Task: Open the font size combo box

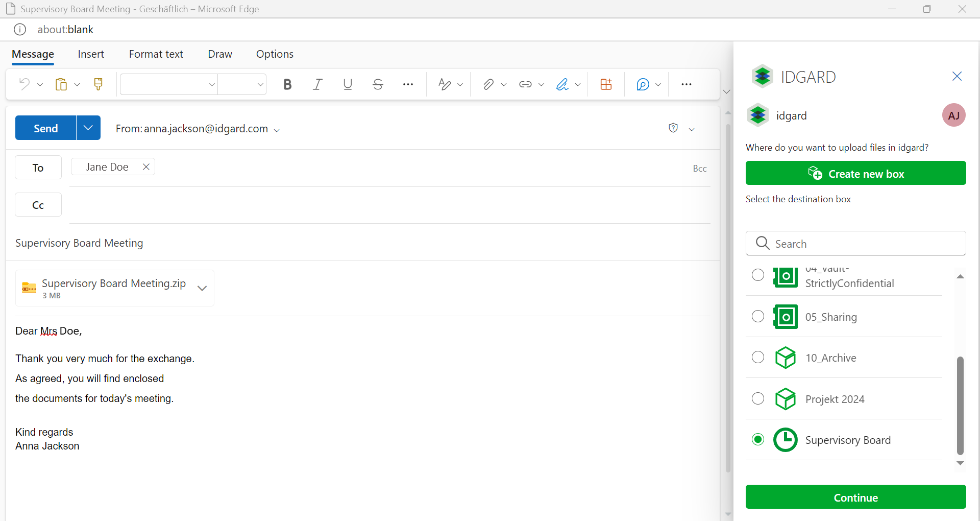Action: coord(242,84)
